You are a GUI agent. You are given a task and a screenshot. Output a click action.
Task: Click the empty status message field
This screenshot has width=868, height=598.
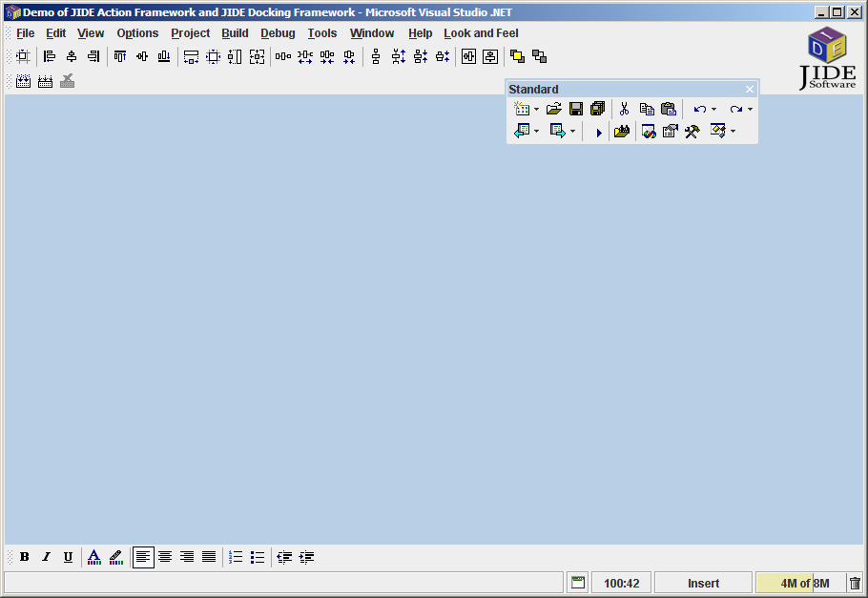coord(284,583)
